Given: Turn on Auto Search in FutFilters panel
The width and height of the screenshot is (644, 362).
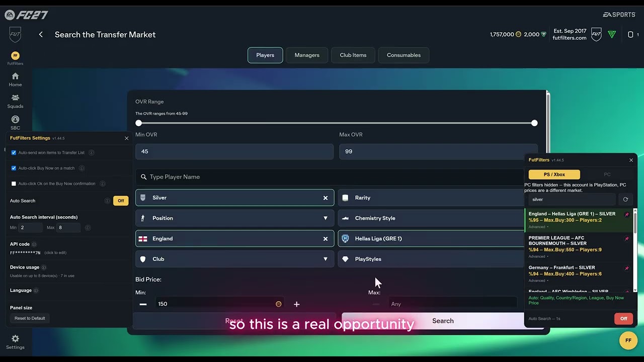Looking at the screenshot, I should 623,318.
